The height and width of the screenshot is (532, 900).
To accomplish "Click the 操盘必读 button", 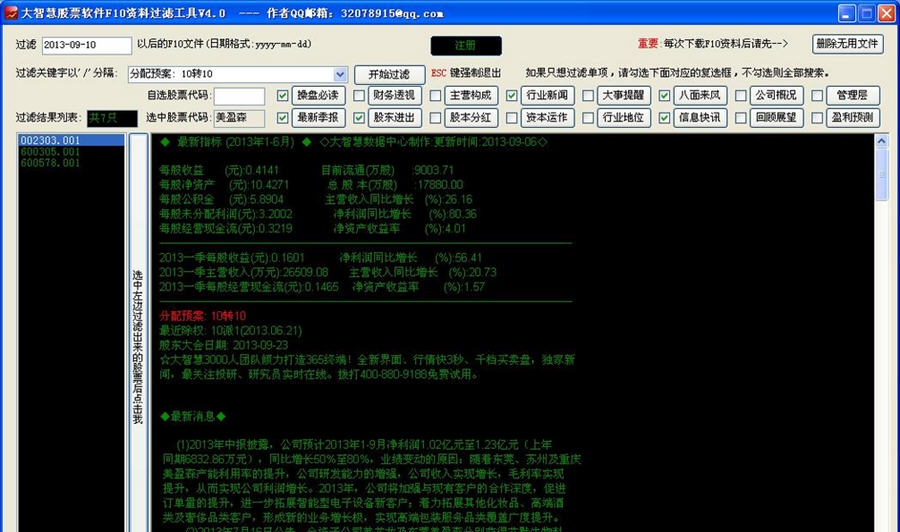I will click(x=318, y=95).
